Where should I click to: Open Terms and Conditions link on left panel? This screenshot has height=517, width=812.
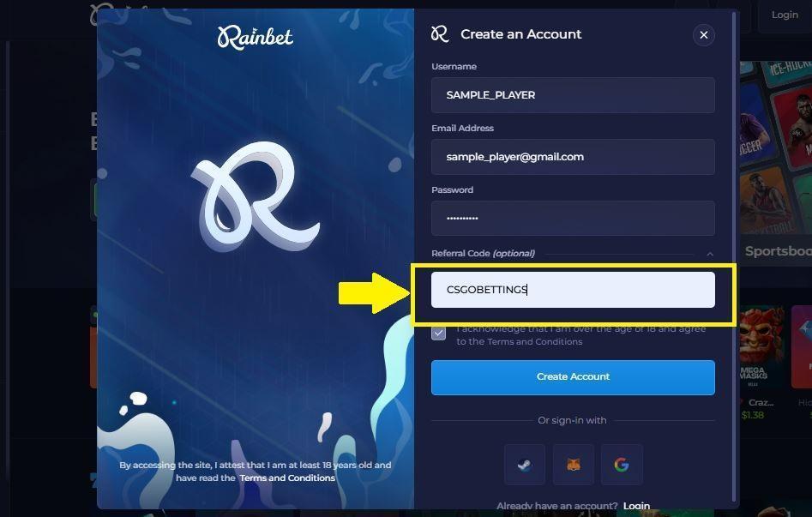coord(287,478)
